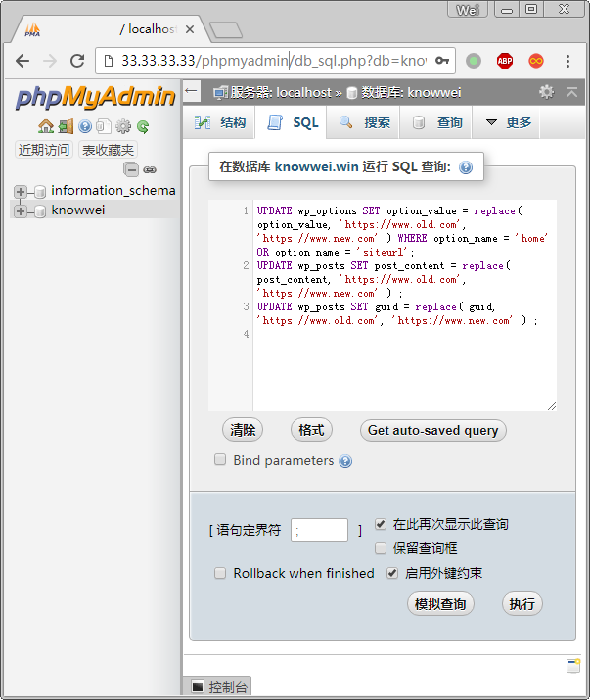The height and width of the screenshot is (700, 590).
Task: Click the 执行 button
Action: (522, 604)
